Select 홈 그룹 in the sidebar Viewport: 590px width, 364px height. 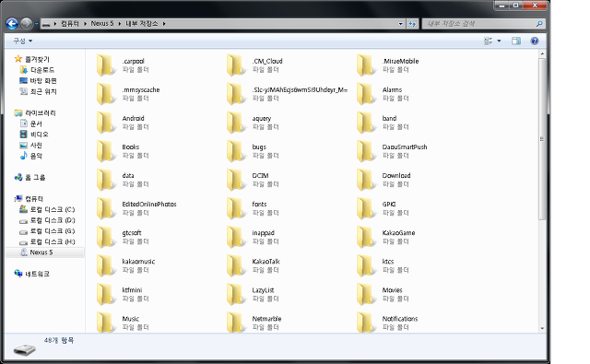coord(35,178)
